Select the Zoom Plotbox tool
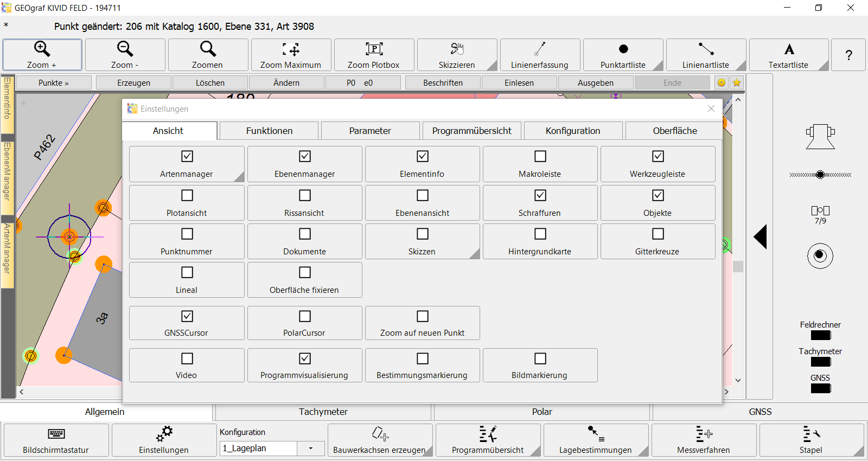 pyautogui.click(x=374, y=54)
